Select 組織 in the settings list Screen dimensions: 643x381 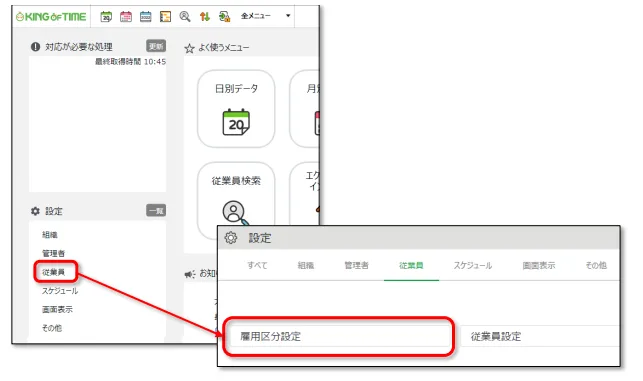tap(50, 235)
